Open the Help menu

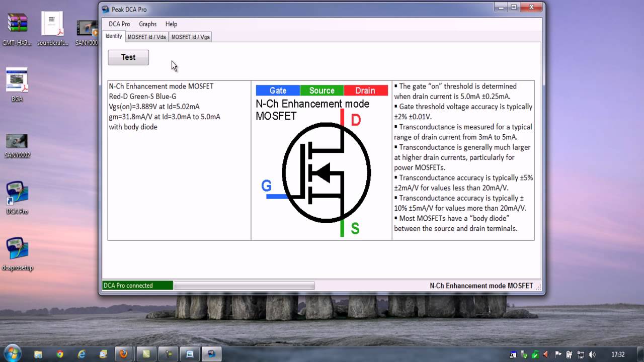tap(171, 24)
